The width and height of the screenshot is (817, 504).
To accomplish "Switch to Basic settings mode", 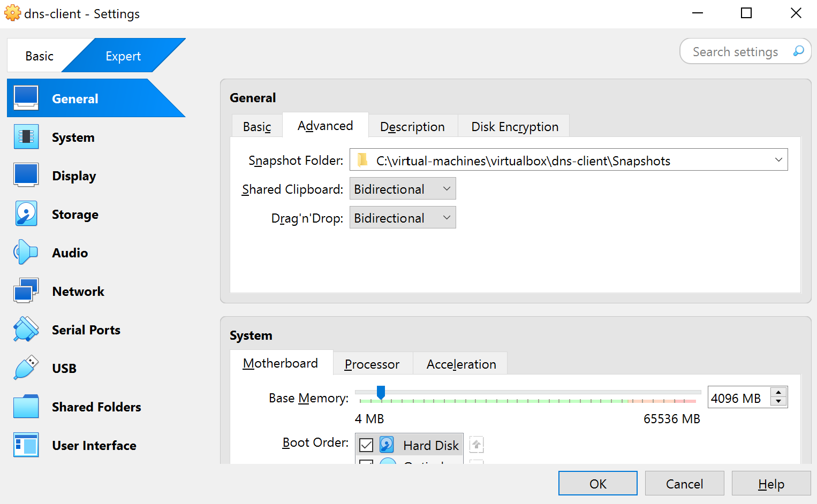I will click(x=40, y=56).
